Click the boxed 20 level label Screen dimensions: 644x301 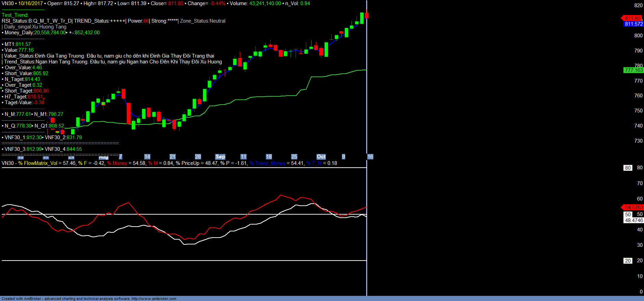(628, 261)
